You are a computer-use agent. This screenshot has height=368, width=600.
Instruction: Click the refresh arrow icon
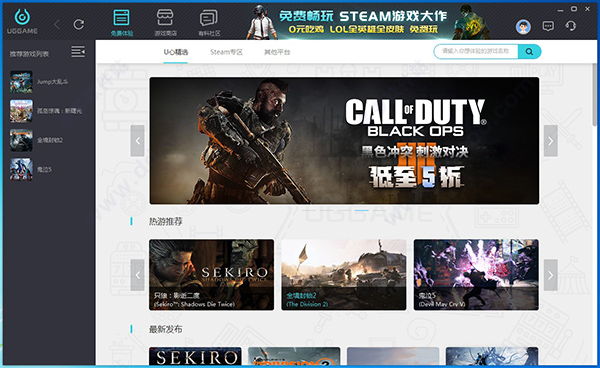79,24
